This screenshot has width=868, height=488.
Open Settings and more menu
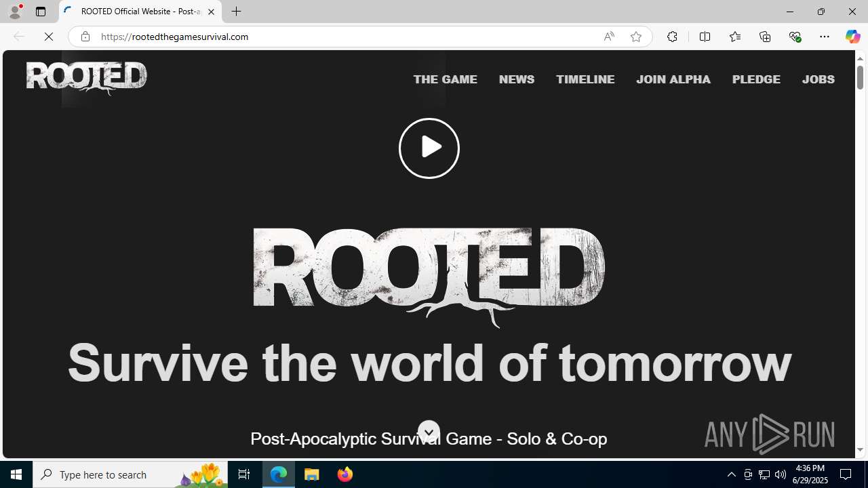(825, 37)
